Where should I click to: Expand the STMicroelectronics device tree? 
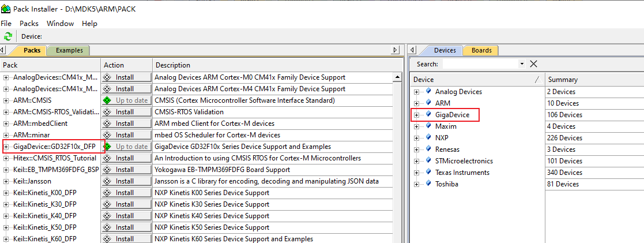pos(416,161)
